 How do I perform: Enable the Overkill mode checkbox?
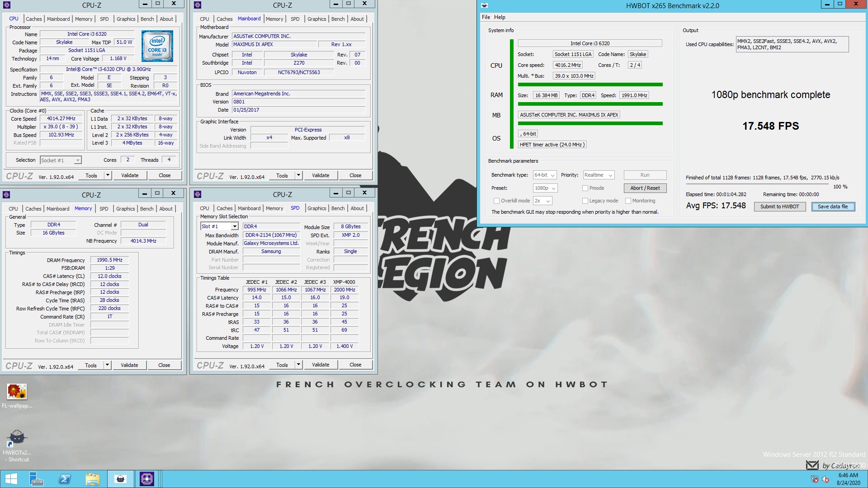[496, 201]
